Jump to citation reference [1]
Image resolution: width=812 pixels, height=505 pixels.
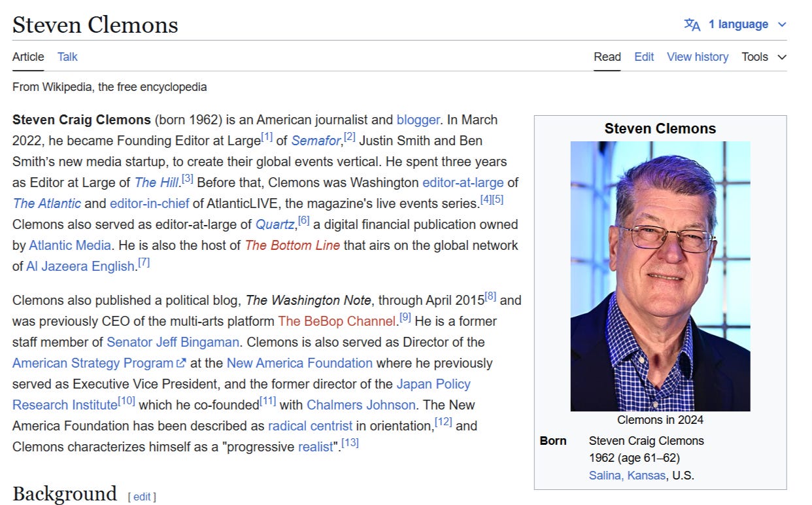[x=267, y=137]
